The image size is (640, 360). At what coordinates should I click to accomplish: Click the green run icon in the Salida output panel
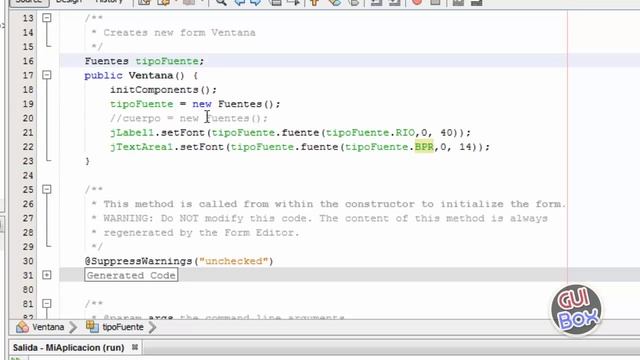pos(17,358)
